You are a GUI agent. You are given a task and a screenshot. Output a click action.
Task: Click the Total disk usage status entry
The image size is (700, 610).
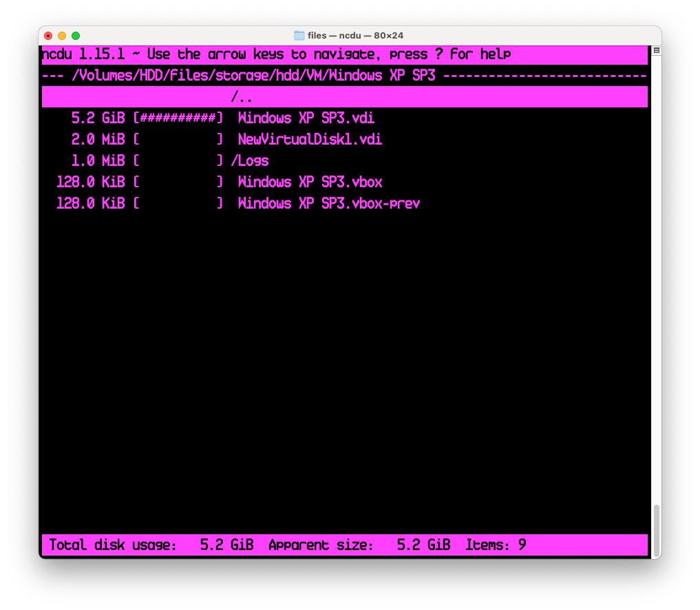[x=151, y=545]
